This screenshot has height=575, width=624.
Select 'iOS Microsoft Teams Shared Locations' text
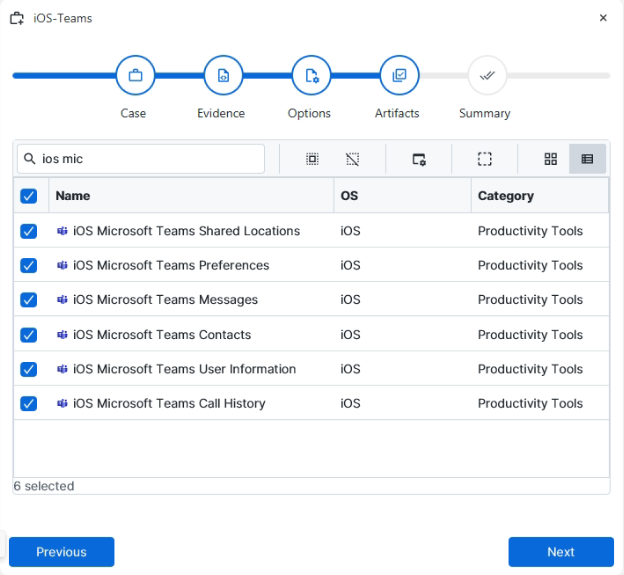[187, 231]
